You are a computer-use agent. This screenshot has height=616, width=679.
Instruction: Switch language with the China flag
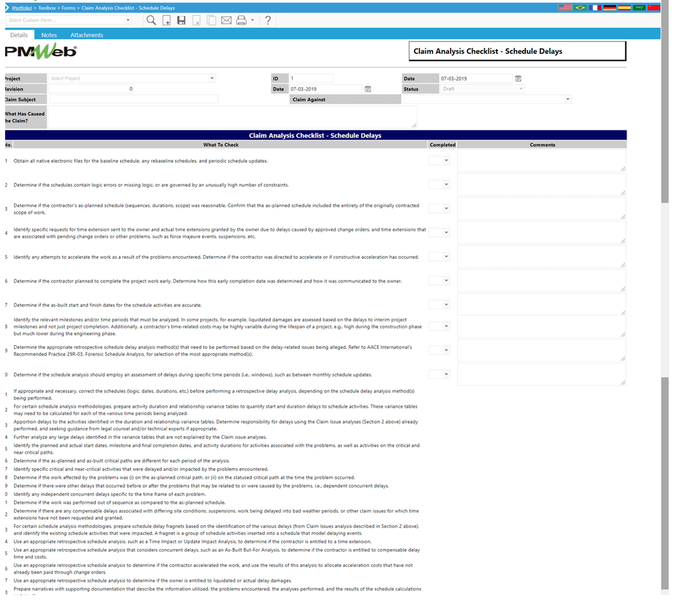(x=654, y=8)
